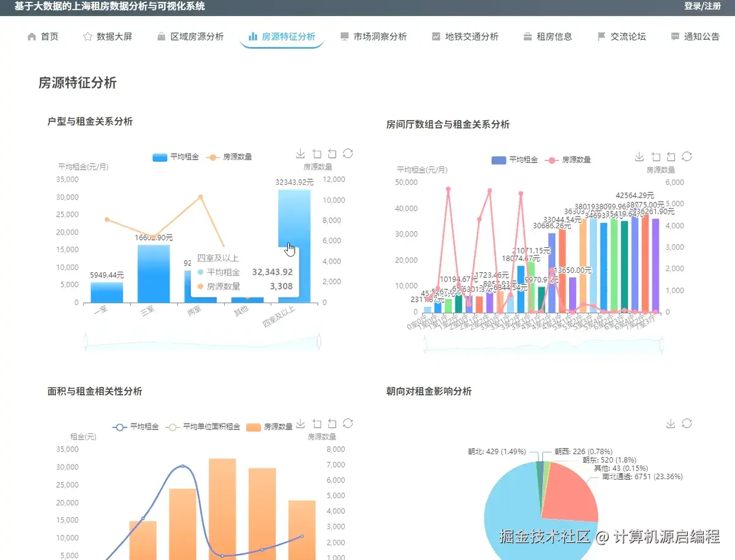Open the 通知公告 tab
Image resolution: width=735 pixels, height=560 pixels.
(695, 37)
